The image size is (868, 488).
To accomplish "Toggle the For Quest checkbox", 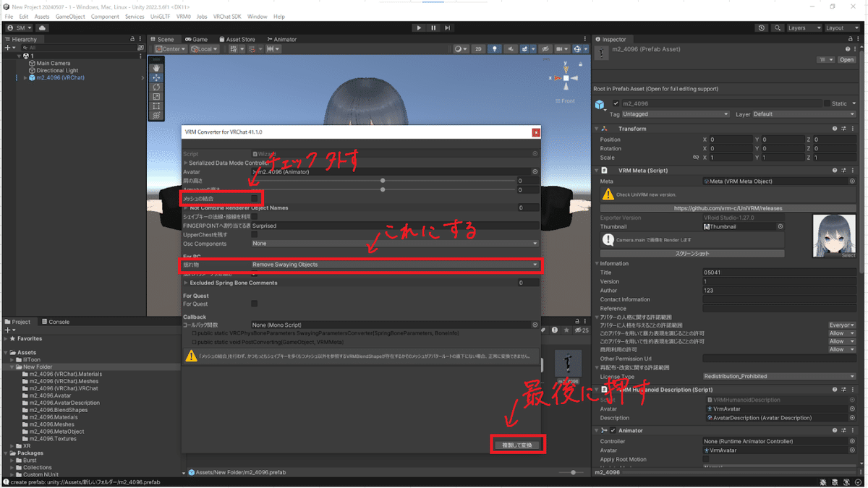I will tap(255, 304).
